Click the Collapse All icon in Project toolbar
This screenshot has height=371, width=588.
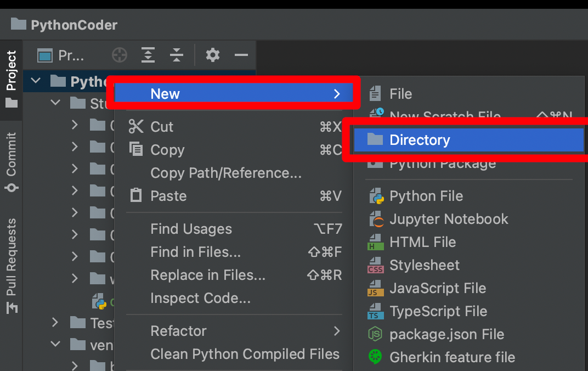[176, 55]
